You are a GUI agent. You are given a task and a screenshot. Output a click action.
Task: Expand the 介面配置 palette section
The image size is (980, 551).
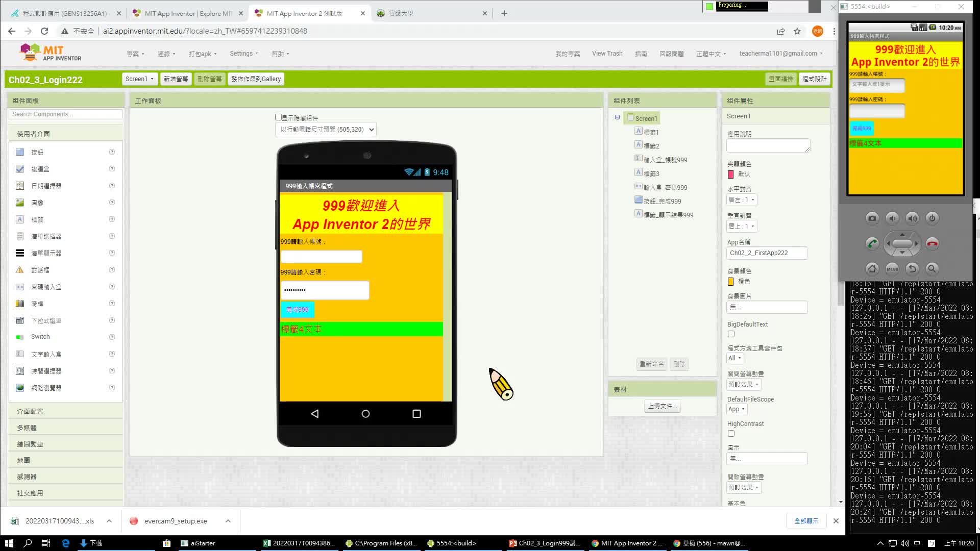(x=66, y=411)
